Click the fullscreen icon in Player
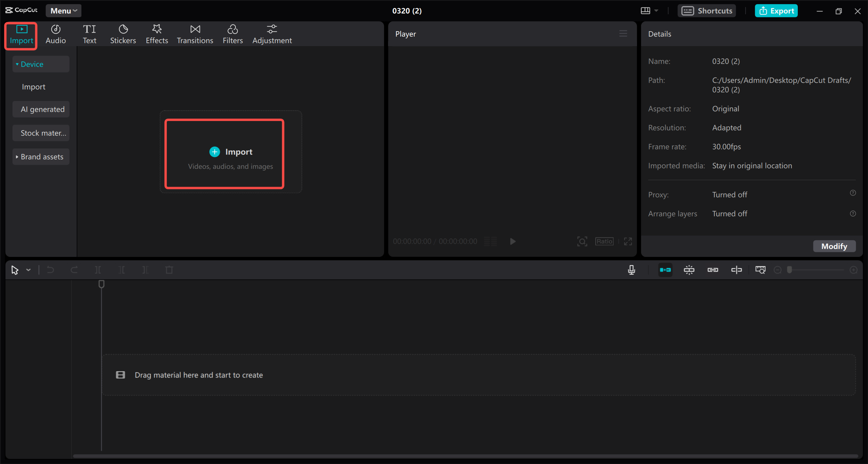This screenshot has height=464, width=868. 628,241
